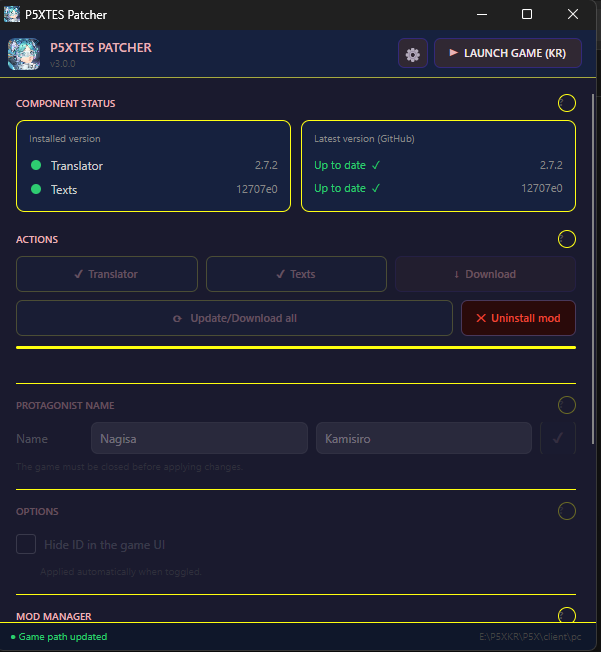601x652 pixels.
Task: Click Update/Download all button
Action: (234, 318)
